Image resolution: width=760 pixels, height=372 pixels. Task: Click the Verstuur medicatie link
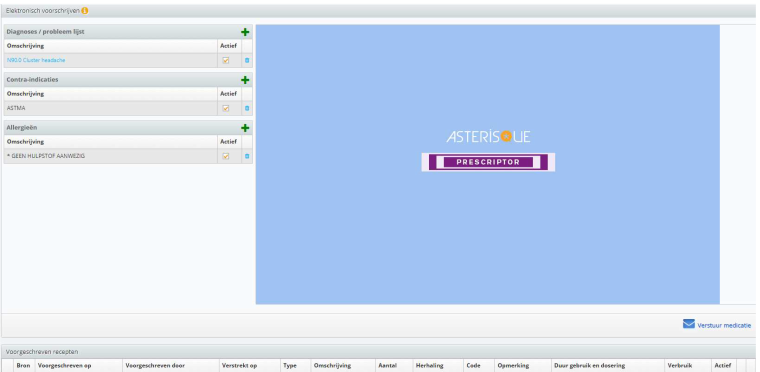tap(724, 325)
